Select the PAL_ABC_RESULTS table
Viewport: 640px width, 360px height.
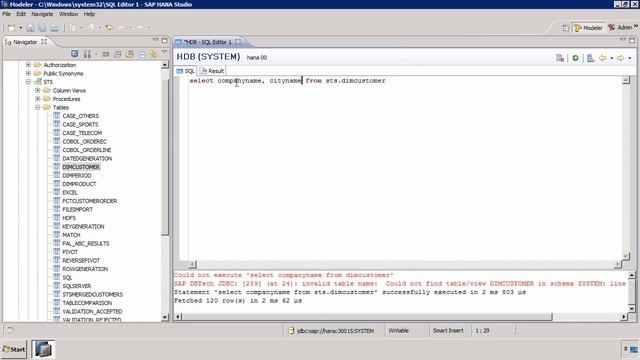[x=86, y=243]
